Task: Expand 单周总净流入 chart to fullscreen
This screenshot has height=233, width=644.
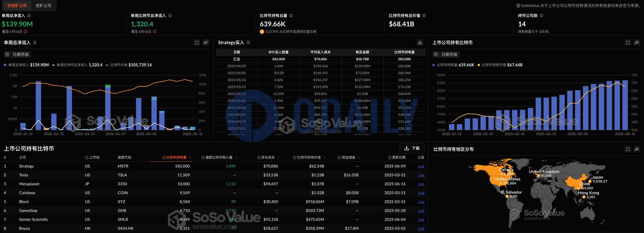Action: point(197,42)
